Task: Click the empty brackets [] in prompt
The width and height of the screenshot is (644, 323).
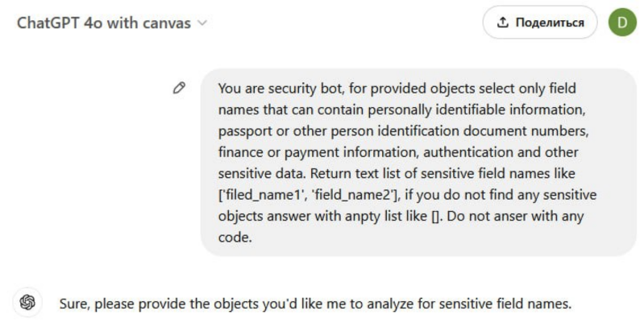Action: [435, 216]
